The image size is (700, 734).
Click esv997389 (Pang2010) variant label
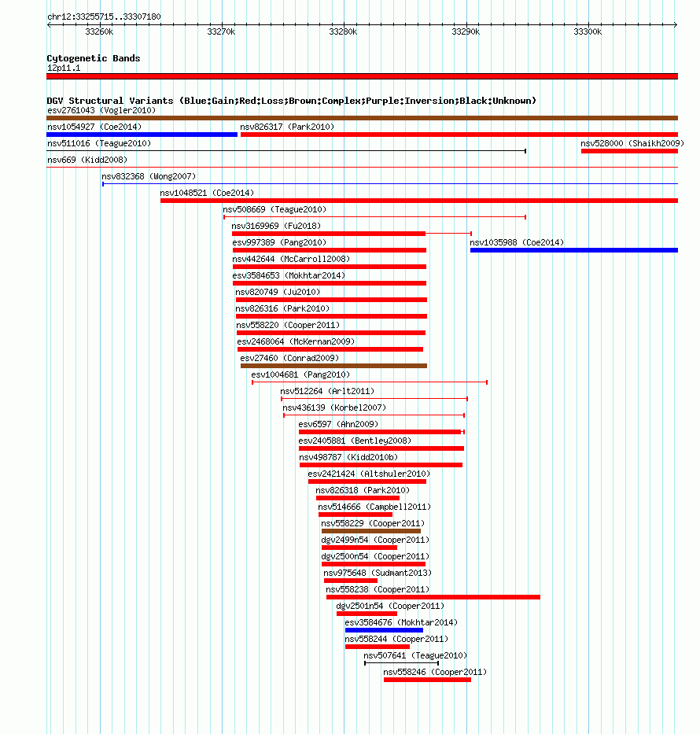(x=279, y=242)
